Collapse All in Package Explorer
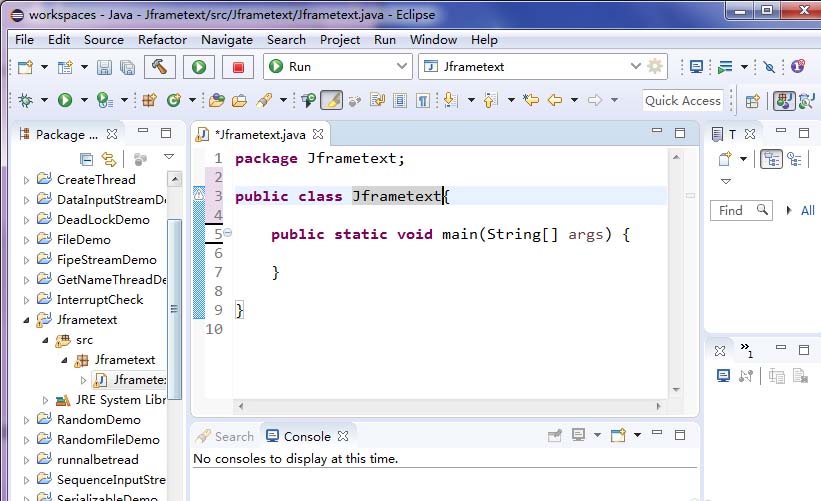 pos(87,159)
